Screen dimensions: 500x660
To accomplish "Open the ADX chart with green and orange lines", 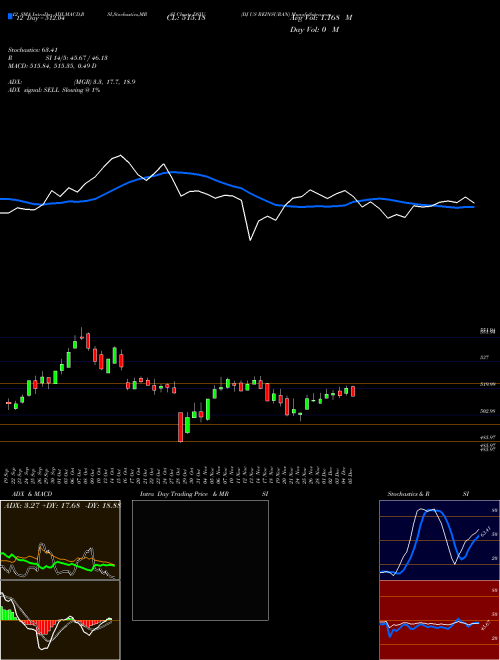I will [60, 540].
